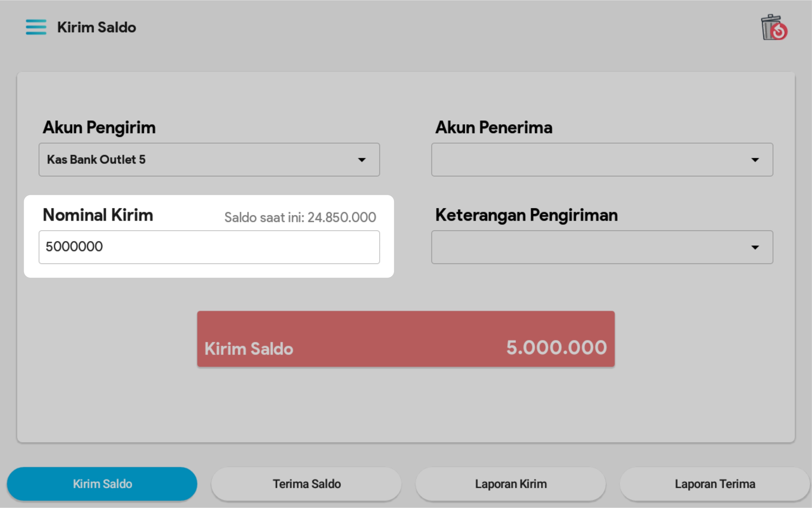812x508 pixels.
Task: Click the empty Akun Penerima combo box
Action: [588, 160]
